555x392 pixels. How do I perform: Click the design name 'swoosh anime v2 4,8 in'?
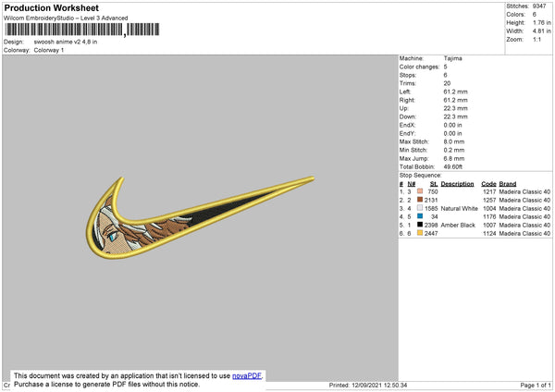pyautogui.click(x=66, y=42)
